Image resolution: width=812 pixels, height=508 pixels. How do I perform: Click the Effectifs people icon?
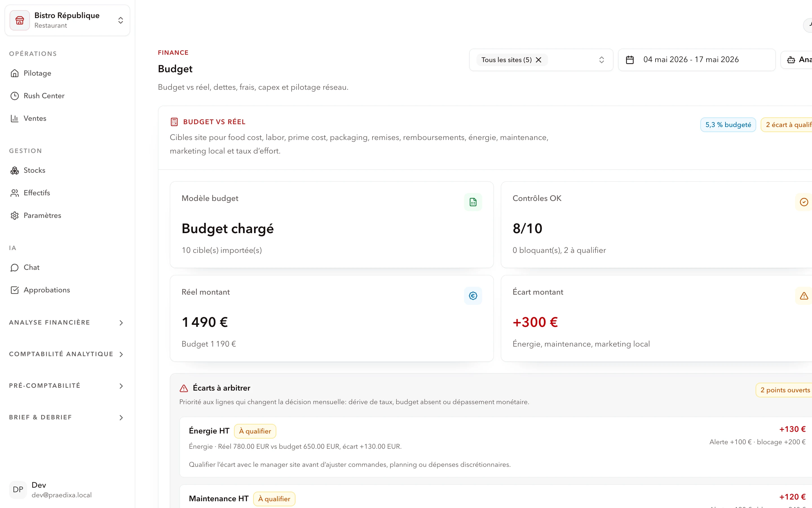click(14, 193)
